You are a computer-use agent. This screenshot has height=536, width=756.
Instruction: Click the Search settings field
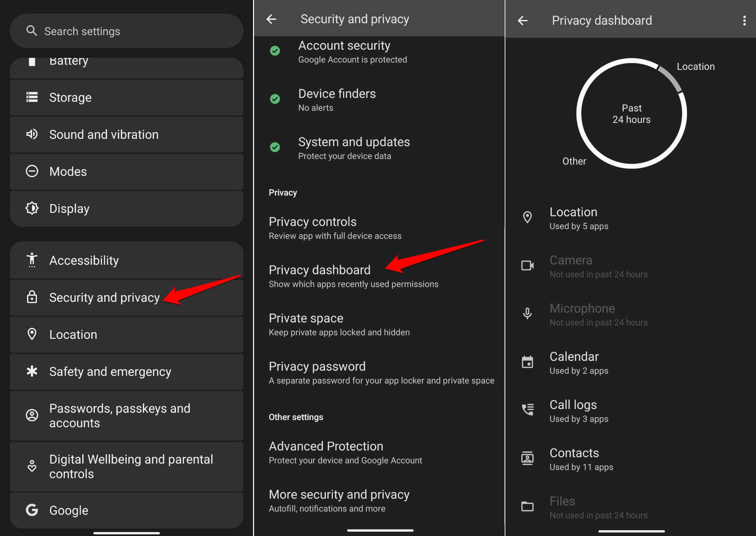[x=126, y=31]
